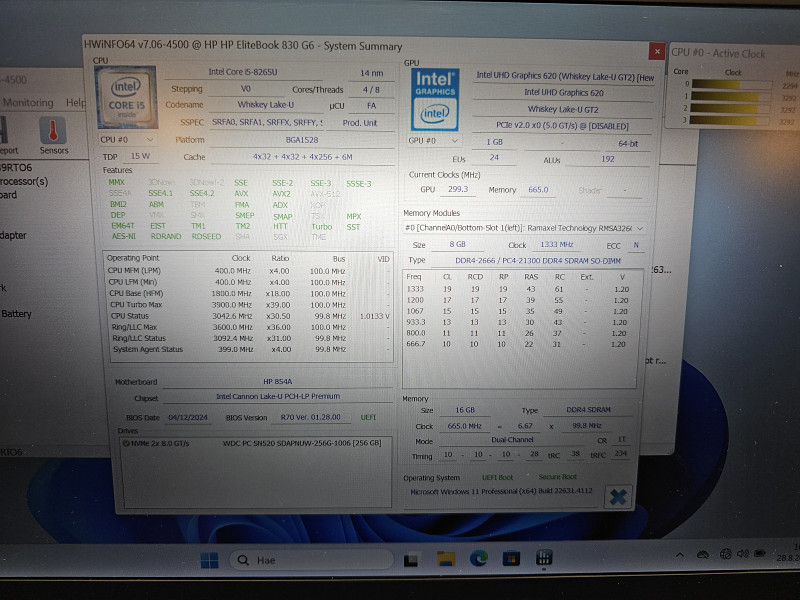Click the volume speaker tray icon

click(742, 554)
